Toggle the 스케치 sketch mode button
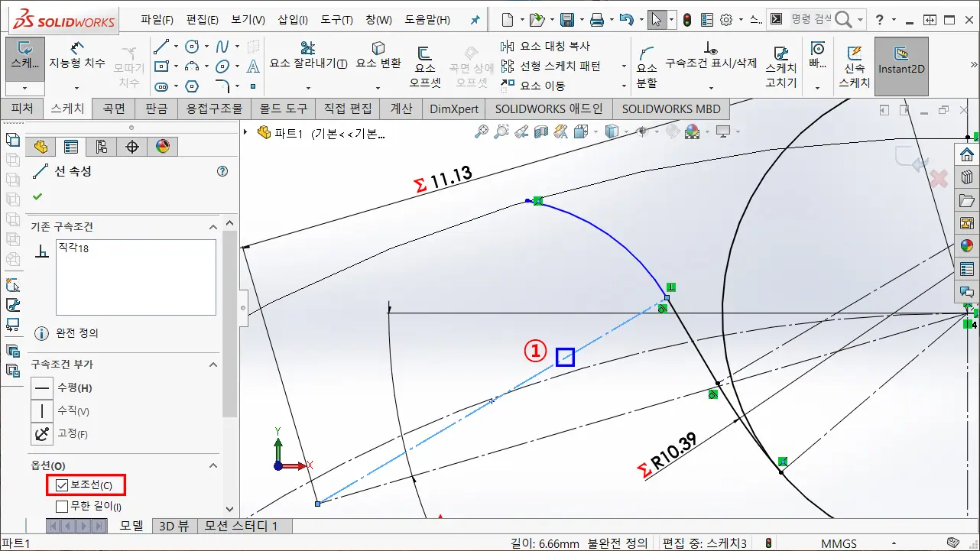Image resolution: width=980 pixels, height=551 pixels. pyautogui.click(x=25, y=60)
